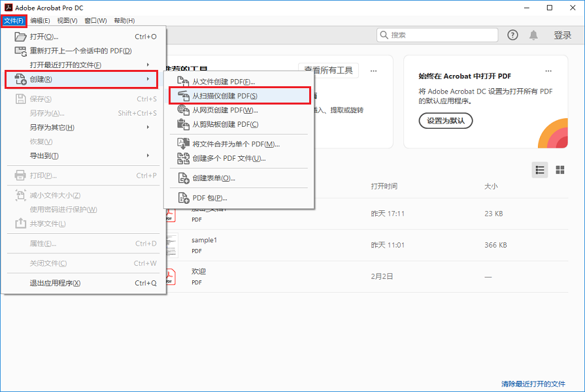This screenshot has width=585, height=392.
Task: Click the portfolio icon beside PDF 包(P)
Action: [183, 198]
